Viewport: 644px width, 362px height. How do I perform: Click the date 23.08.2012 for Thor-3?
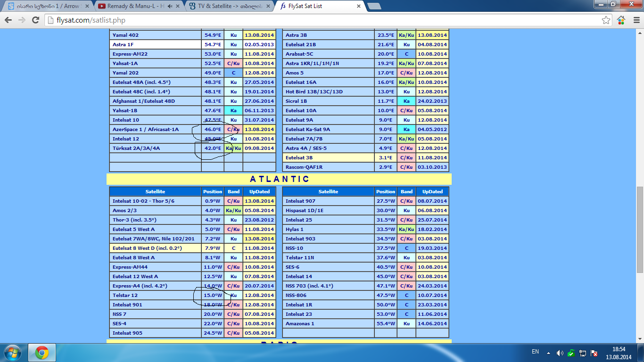coord(259,220)
